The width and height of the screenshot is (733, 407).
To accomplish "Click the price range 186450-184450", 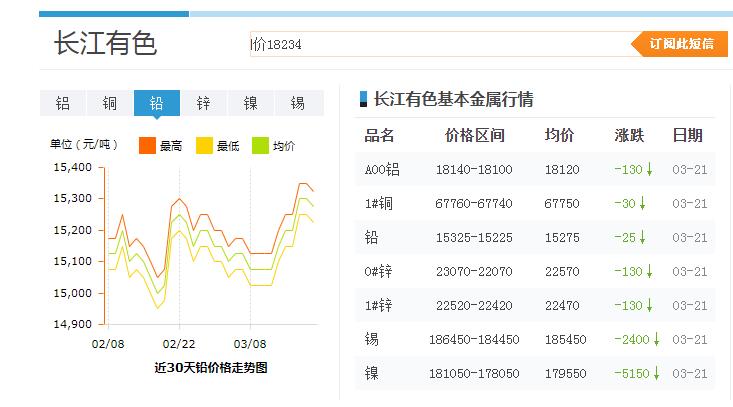I will tap(474, 340).
